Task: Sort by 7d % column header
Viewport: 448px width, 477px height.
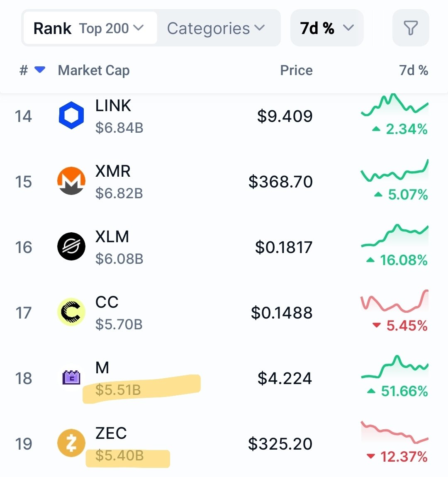Action: (x=413, y=70)
